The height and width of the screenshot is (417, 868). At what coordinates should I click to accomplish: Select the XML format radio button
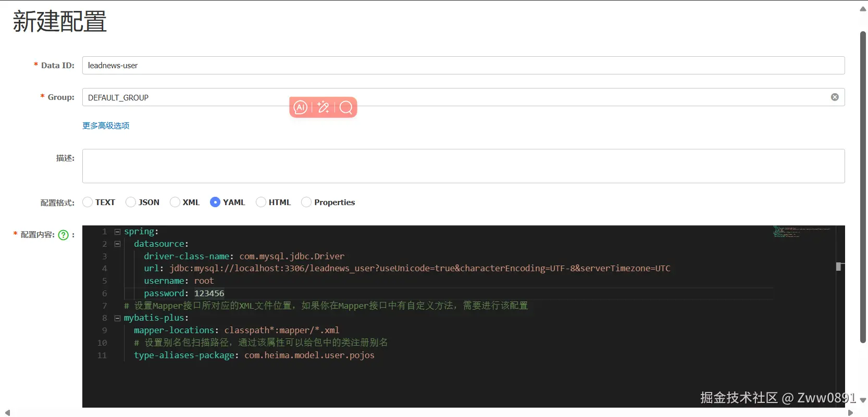pyautogui.click(x=175, y=202)
